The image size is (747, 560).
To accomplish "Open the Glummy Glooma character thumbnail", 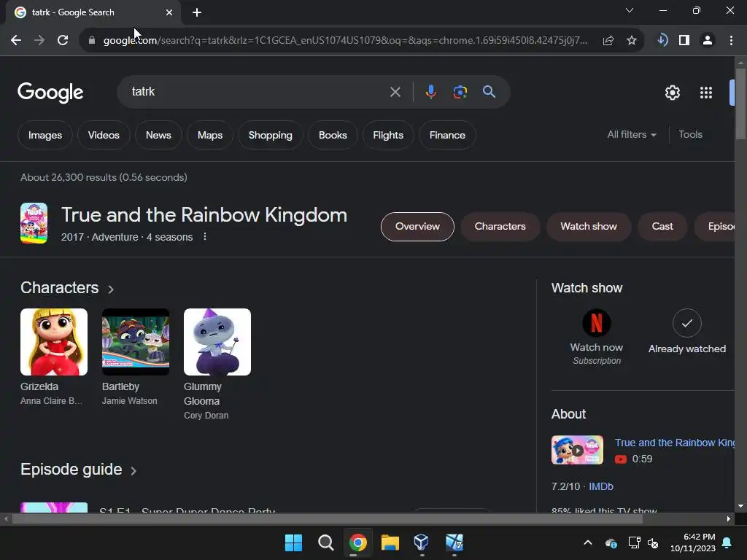I will click(217, 342).
